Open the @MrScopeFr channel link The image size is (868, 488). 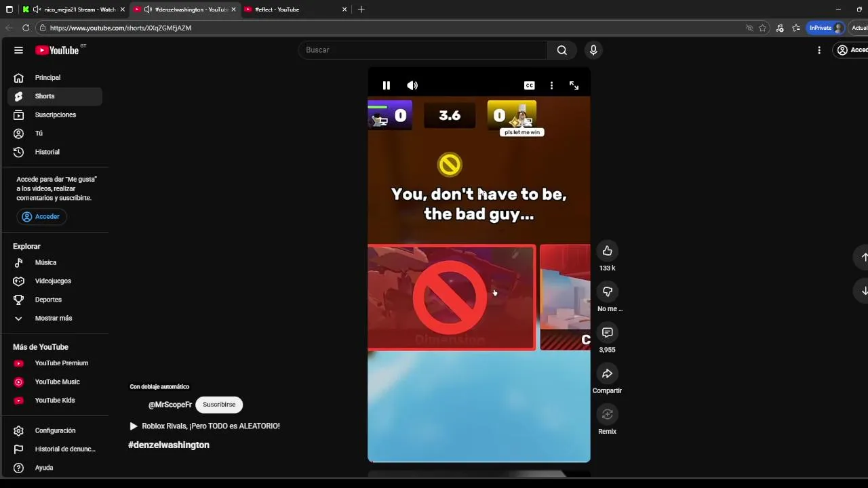(x=170, y=405)
